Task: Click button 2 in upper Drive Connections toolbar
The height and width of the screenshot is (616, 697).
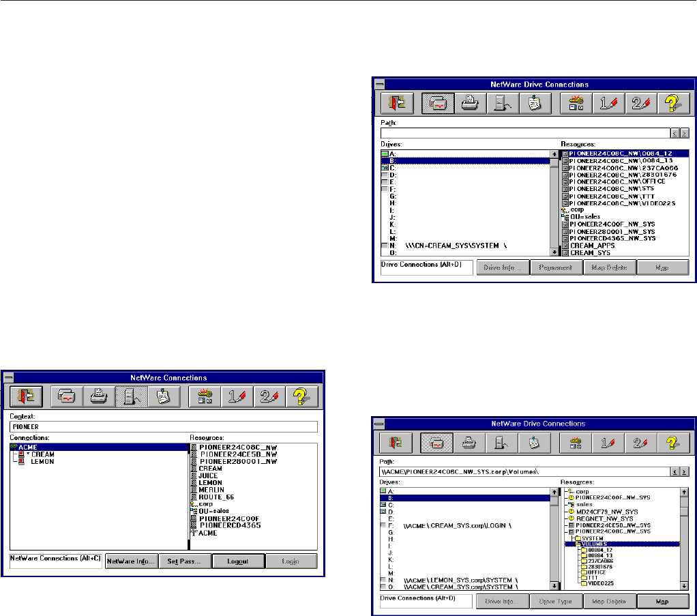Action: (641, 103)
